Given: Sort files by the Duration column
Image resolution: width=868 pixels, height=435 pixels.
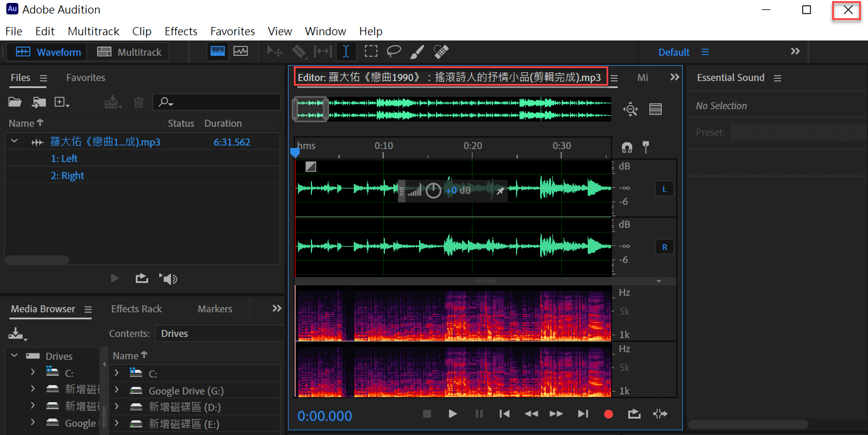Looking at the screenshot, I should (223, 123).
